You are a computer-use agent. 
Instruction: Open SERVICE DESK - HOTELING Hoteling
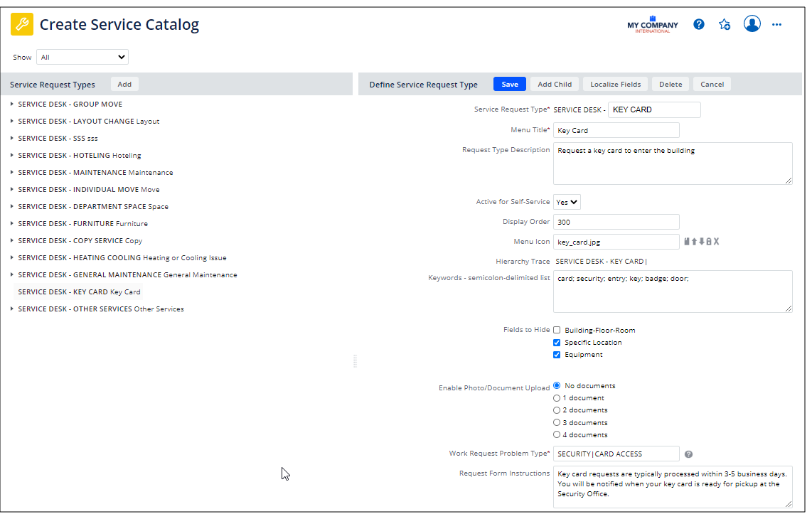[x=80, y=155]
